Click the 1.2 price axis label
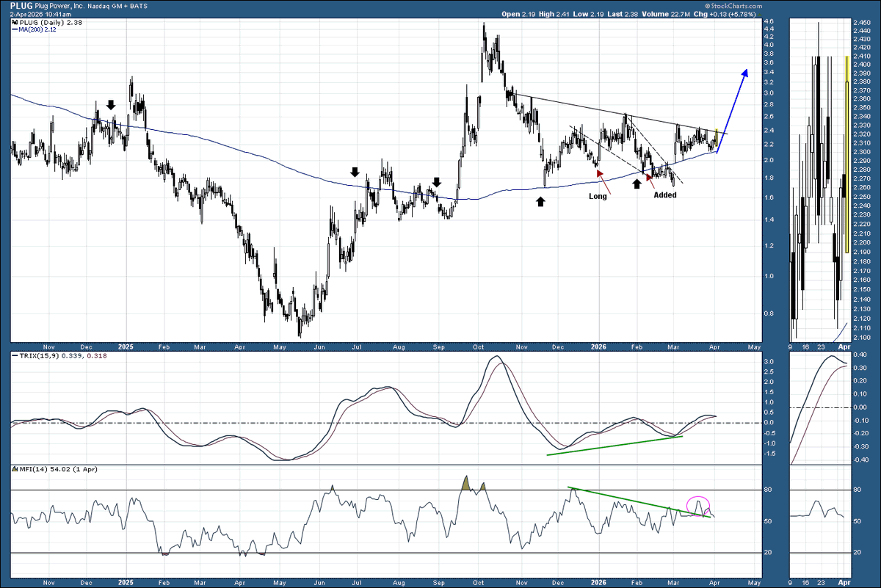This screenshot has width=881, height=588. coord(769,246)
